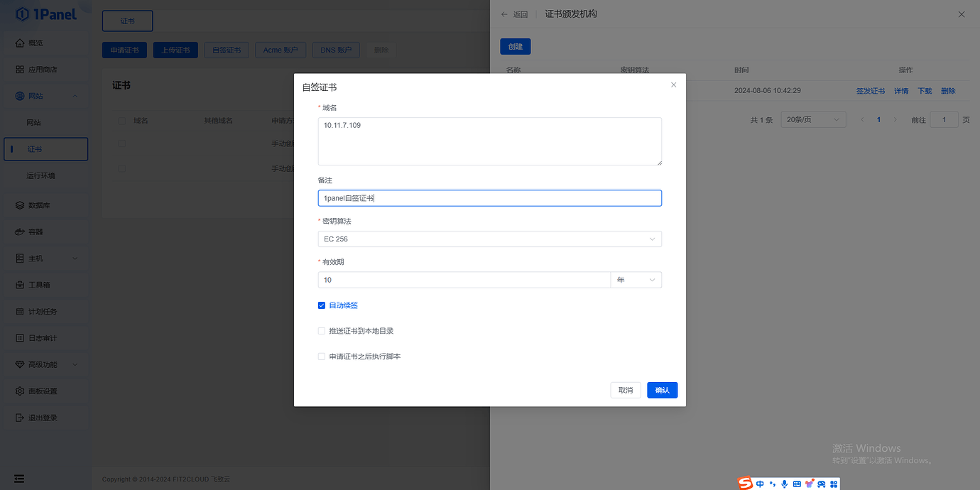Disable the 自动续签 auto-renew checkbox
Screen dimensions: 980x490
tap(322, 305)
